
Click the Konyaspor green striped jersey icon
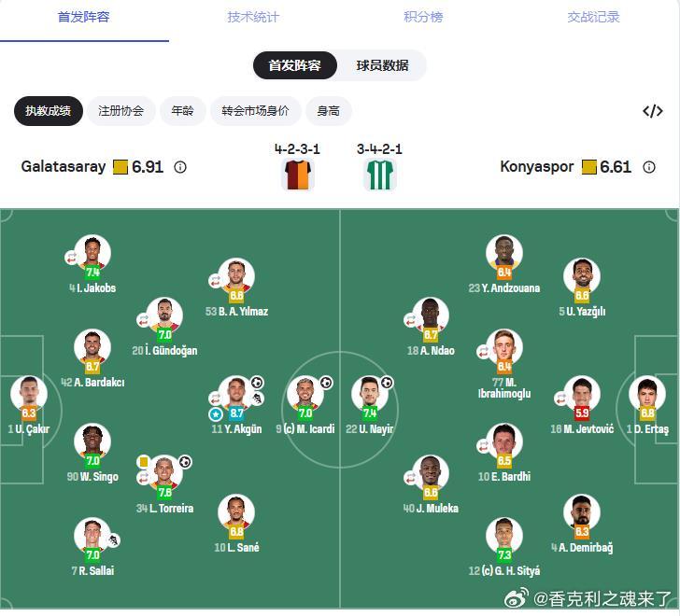[x=379, y=175]
